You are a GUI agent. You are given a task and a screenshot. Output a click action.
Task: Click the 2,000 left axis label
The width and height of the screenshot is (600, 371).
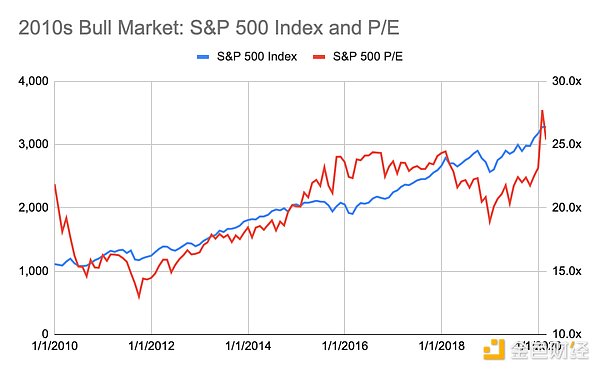pyautogui.click(x=34, y=208)
